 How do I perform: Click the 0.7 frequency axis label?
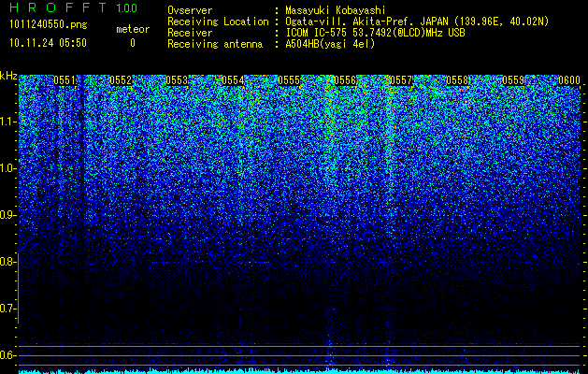coord(8,309)
